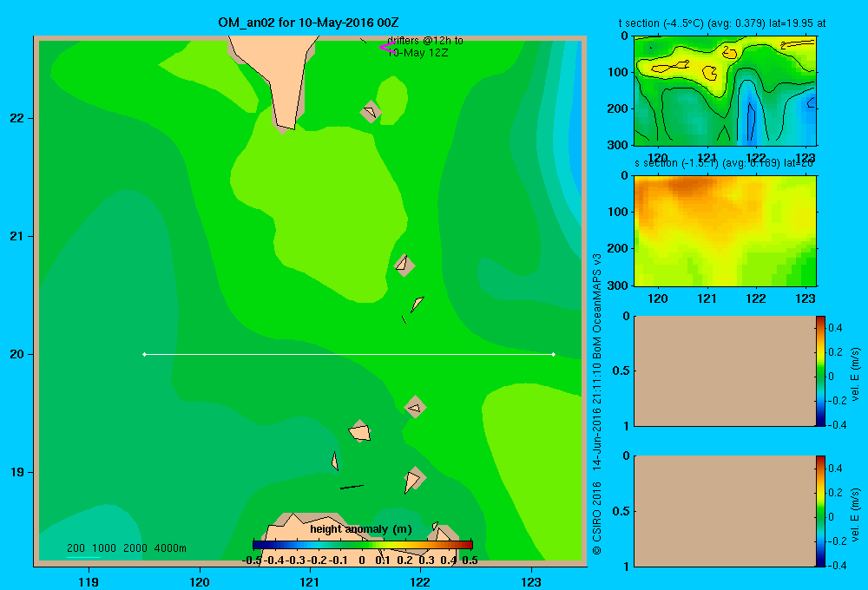Click the '0' tick on height anomaly bar
The width and height of the screenshot is (868, 590).
[361, 560]
